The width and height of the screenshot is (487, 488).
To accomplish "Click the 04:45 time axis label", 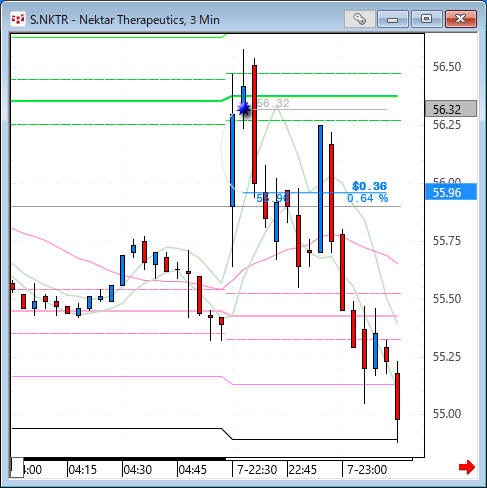I will coord(192,470).
